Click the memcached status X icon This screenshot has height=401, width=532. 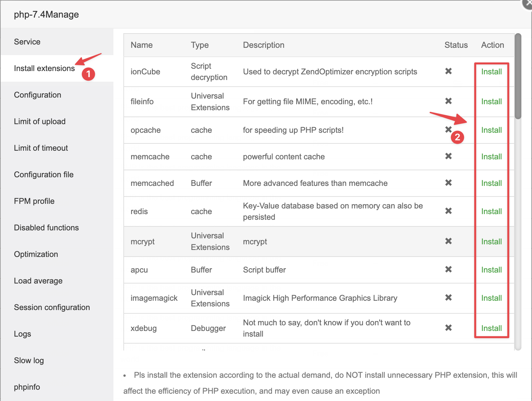(448, 183)
